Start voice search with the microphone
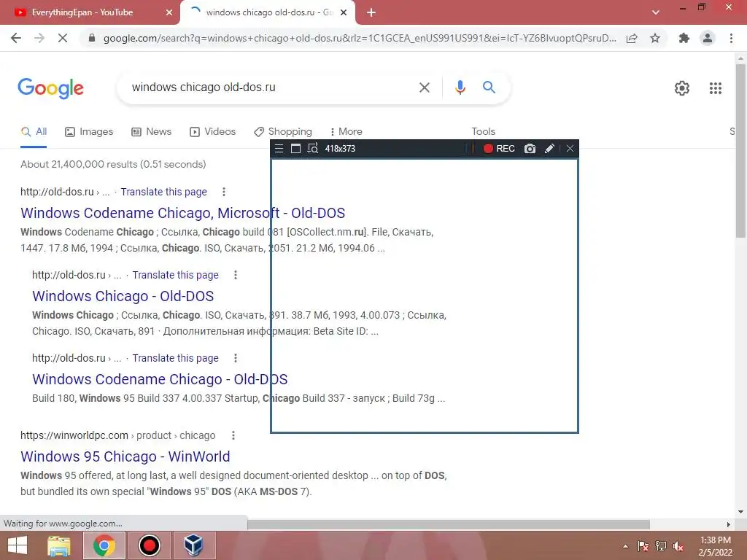 tap(460, 87)
